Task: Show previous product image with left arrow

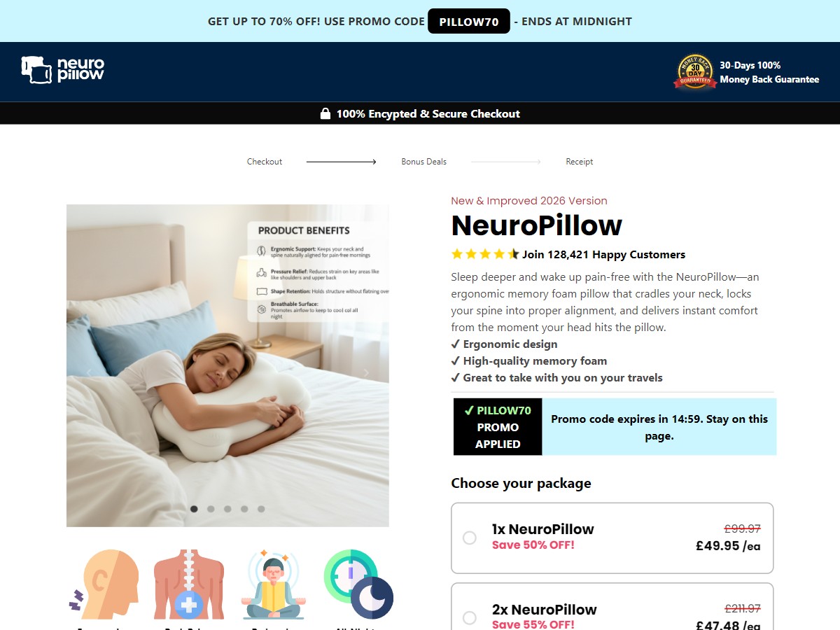Action: point(89,372)
